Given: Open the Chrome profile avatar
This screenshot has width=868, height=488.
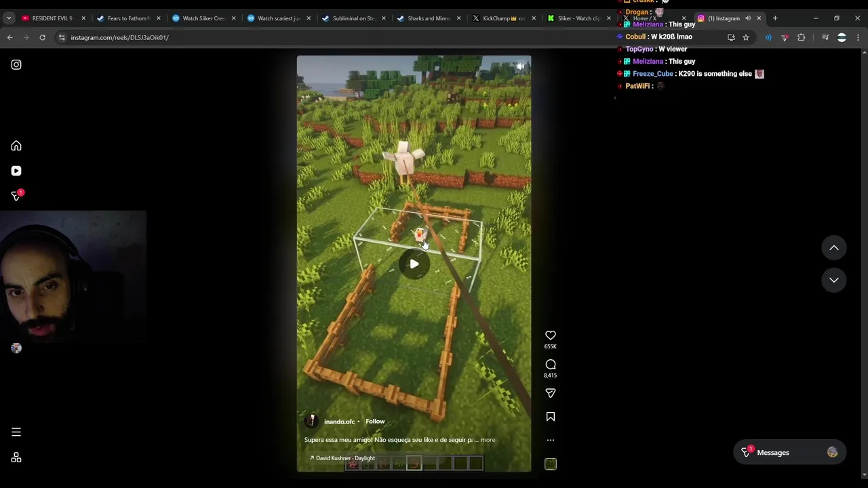Looking at the screenshot, I should point(842,37).
